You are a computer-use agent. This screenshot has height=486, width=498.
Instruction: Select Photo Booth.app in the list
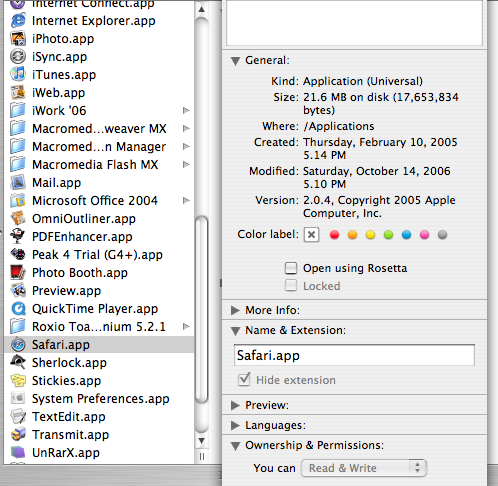click(99, 273)
